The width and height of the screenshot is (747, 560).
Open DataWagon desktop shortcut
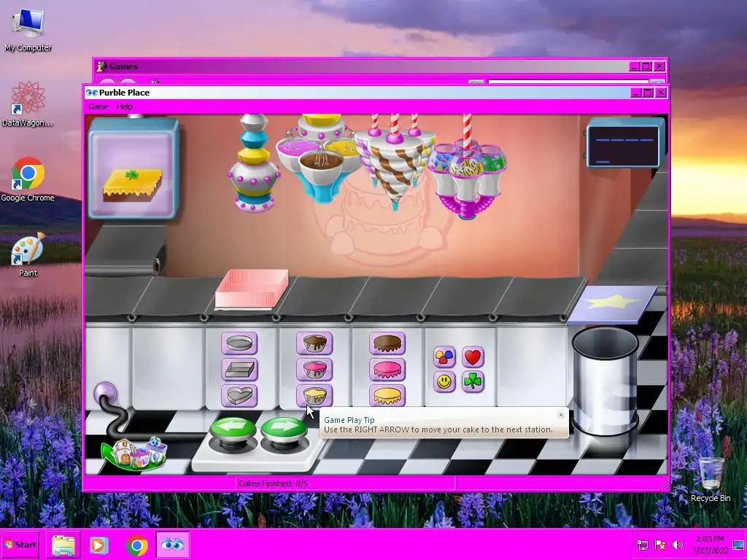click(28, 104)
